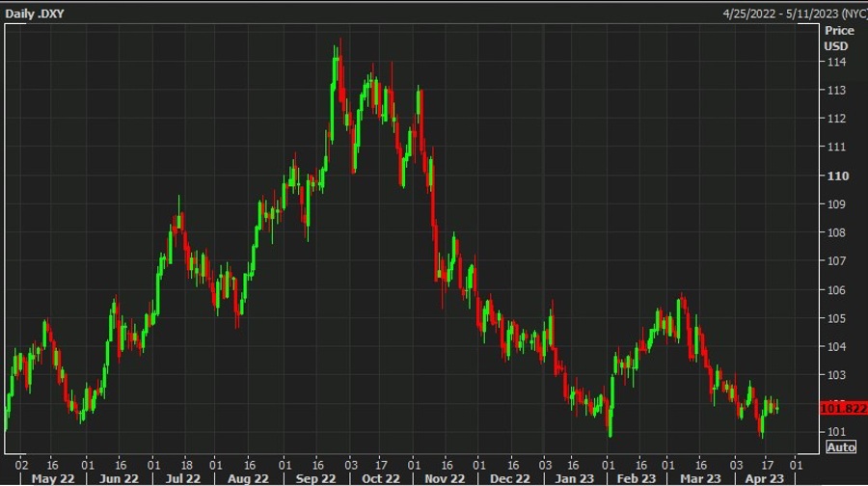This screenshot has height=486, width=868.
Task: Select the Jun 22 month label
Action: click(x=119, y=477)
